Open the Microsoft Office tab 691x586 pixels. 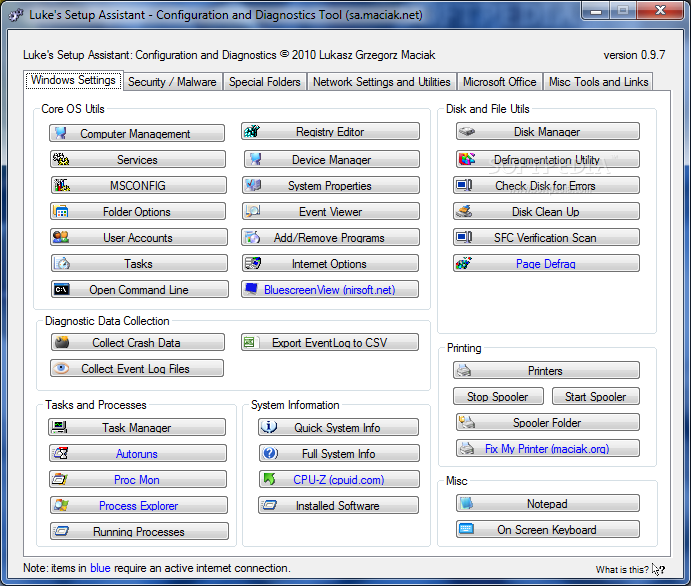click(x=499, y=82)
